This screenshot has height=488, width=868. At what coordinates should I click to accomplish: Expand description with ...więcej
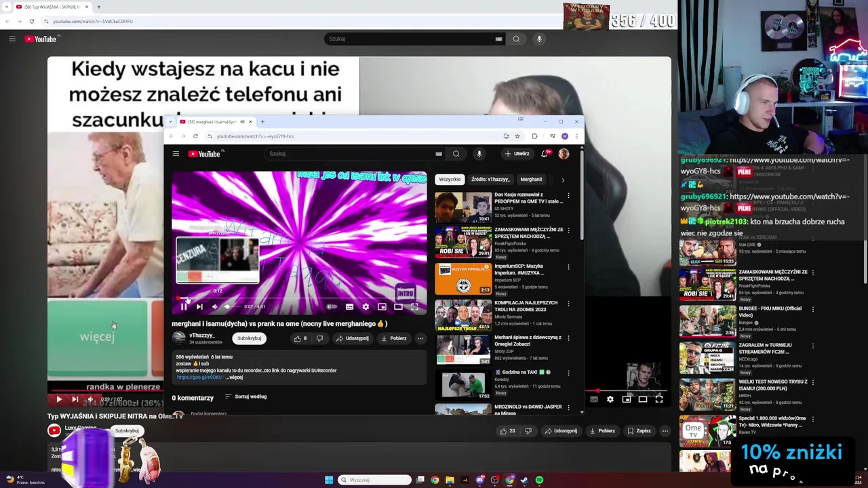click(x=234, y=378)
